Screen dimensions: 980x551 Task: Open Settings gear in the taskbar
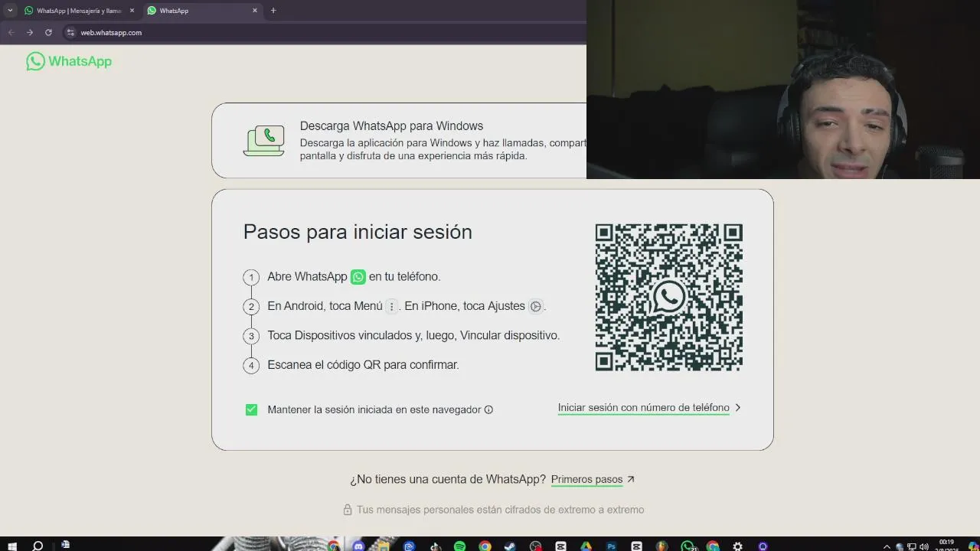pyautogui.click(x=737, y=546)
